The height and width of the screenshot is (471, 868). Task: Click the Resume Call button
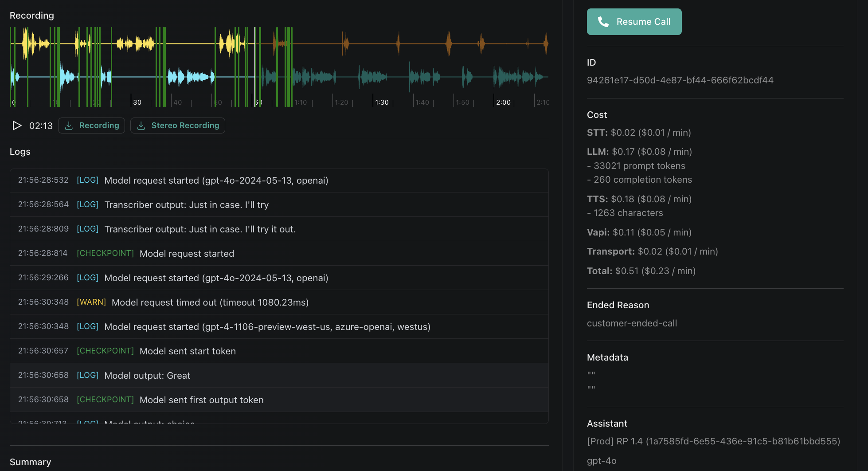coord(634,21)
